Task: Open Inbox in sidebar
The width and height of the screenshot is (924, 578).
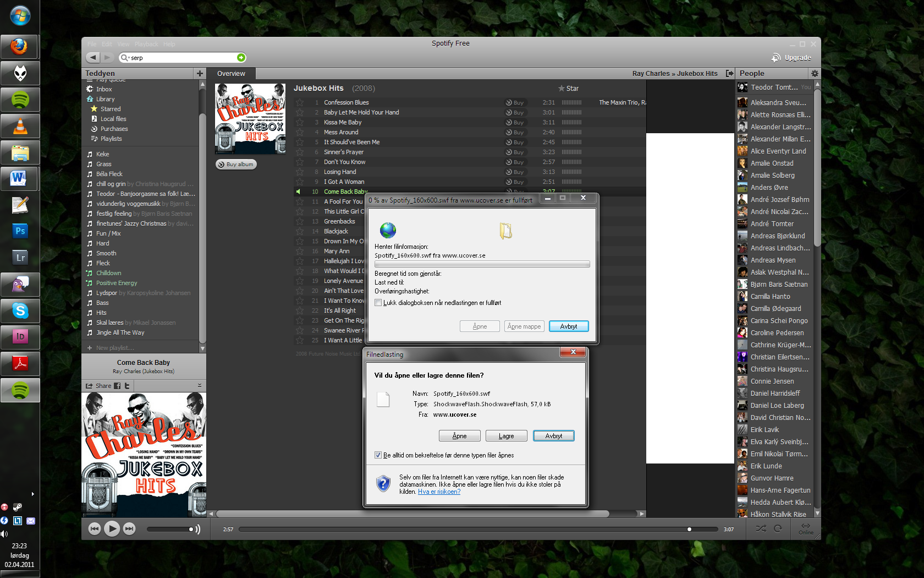Action: coord(104,89)
